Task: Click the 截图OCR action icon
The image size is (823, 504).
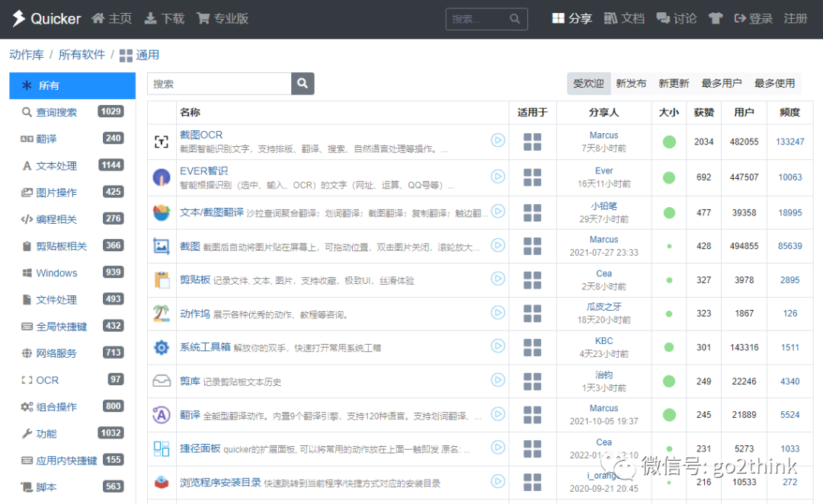Action: pos(162,142)
